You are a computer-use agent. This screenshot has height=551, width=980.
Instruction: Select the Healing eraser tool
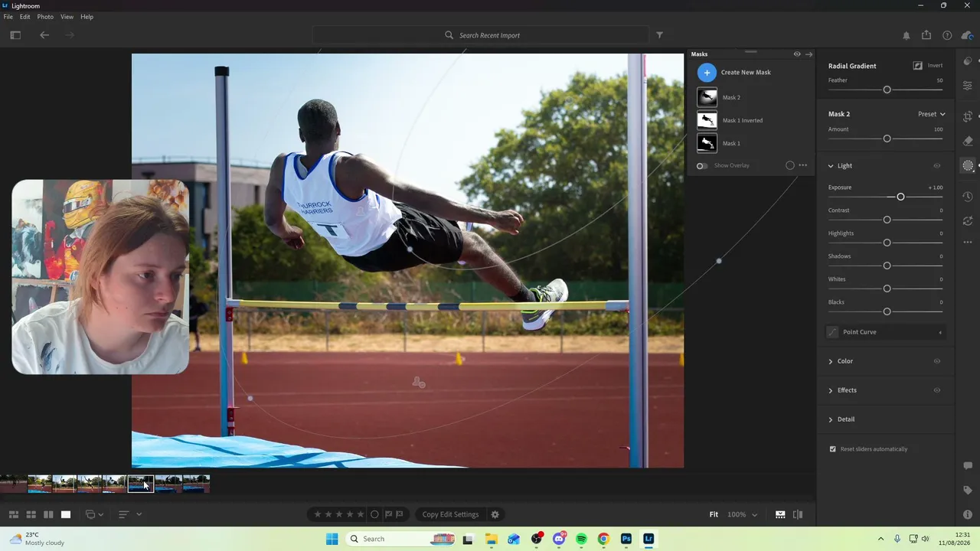(x=968, y=141)
